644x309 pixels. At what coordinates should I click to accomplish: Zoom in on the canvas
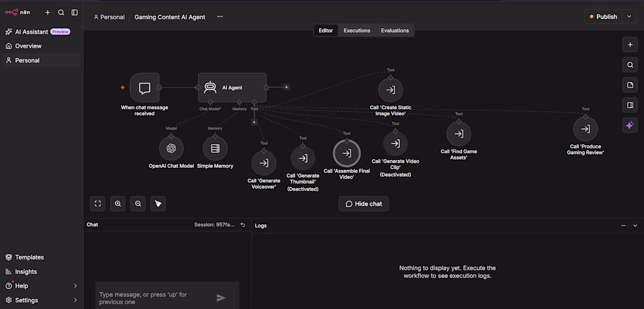click(118, 204)
